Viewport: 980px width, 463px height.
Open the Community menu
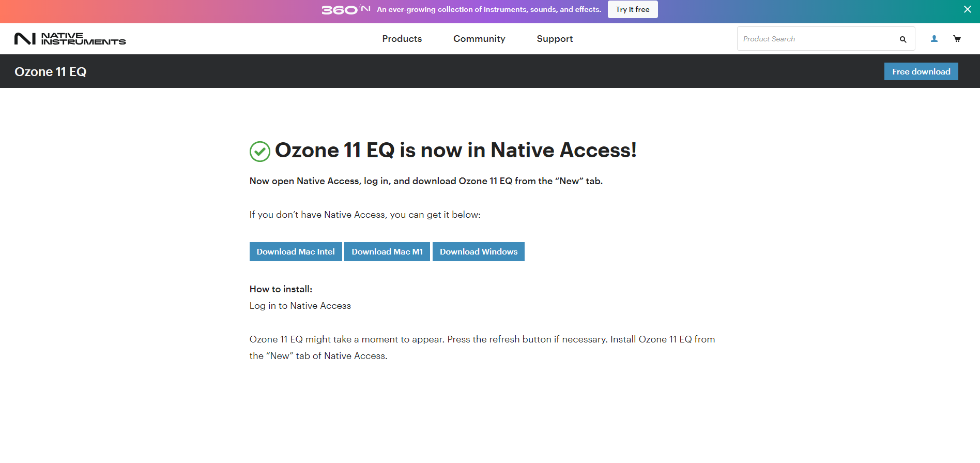[479, 39]
